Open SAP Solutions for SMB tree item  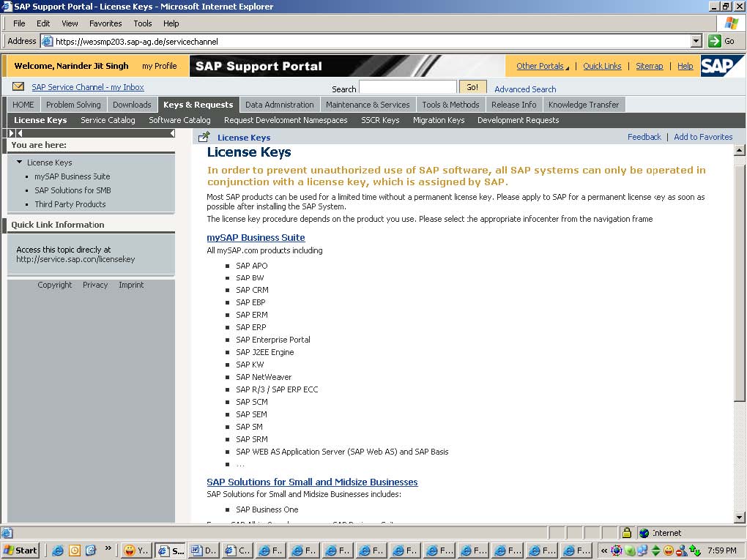pos(73,190)
